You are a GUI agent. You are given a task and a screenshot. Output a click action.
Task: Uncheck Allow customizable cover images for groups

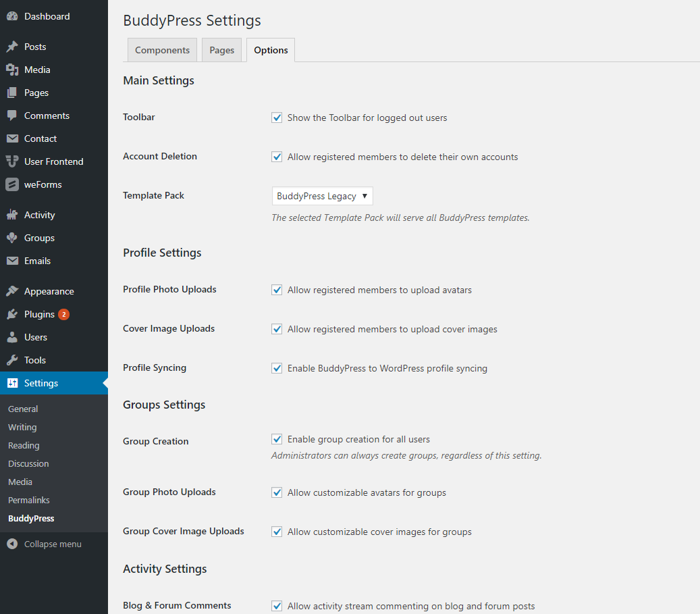277,532
